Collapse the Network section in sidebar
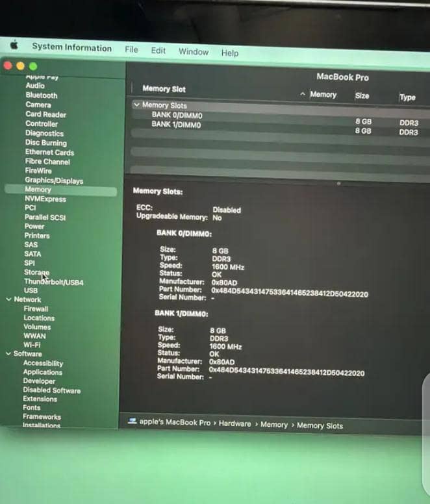Image resolution: width=430 pixels, height=504 pixels. (x=8, y=299)
